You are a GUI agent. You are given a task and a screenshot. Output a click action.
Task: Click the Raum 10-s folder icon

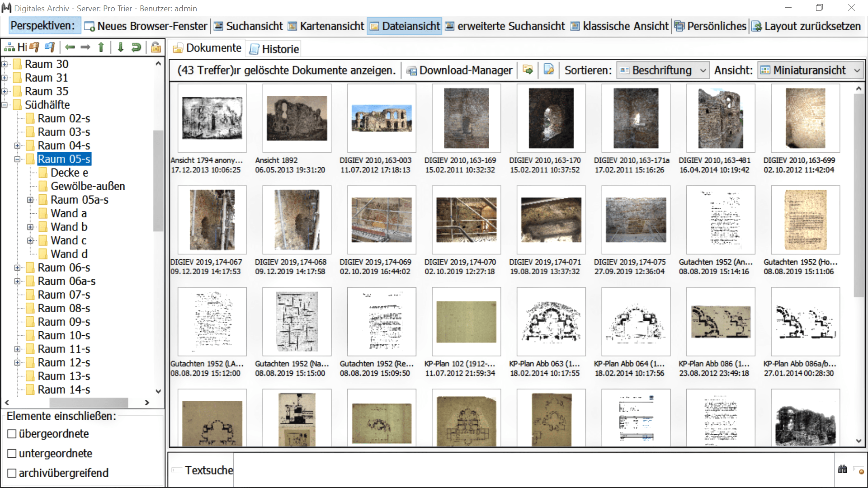(30, 335)
